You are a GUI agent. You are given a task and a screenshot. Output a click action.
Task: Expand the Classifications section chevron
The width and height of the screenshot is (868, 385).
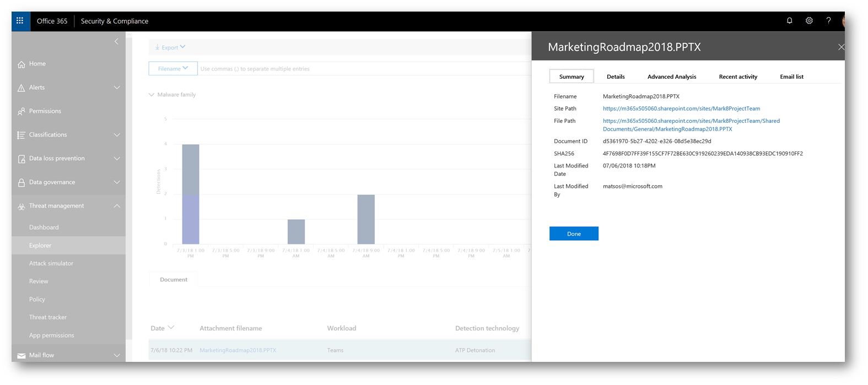coord(117,135)
